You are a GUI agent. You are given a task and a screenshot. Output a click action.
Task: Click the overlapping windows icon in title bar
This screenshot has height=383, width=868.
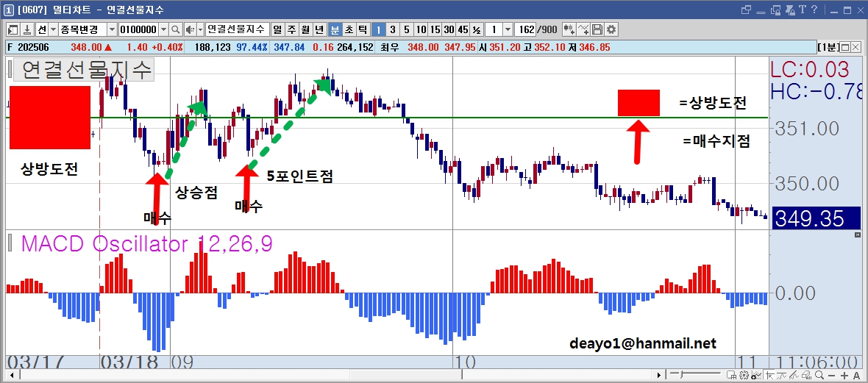746,10
